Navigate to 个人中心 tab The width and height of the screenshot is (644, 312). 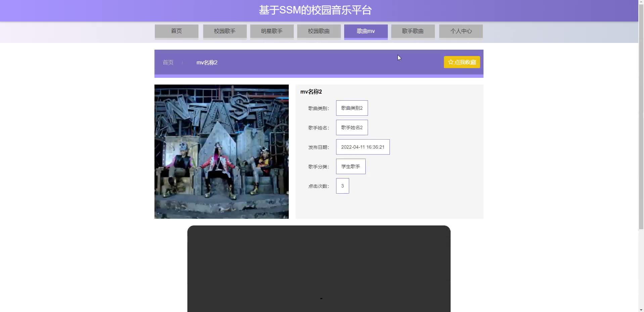461,31
